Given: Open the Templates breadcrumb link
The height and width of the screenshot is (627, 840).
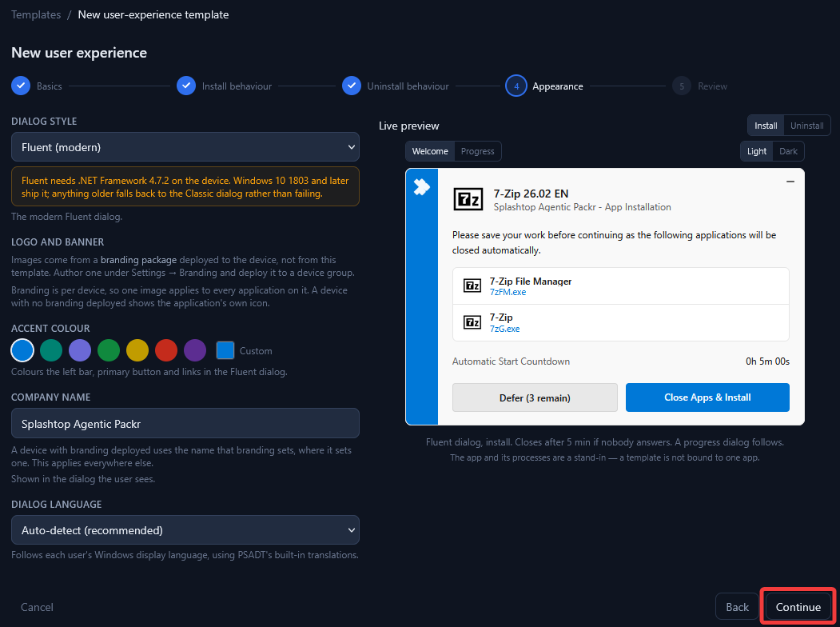Looking at the screenshot, I should (x=36, y=14).
